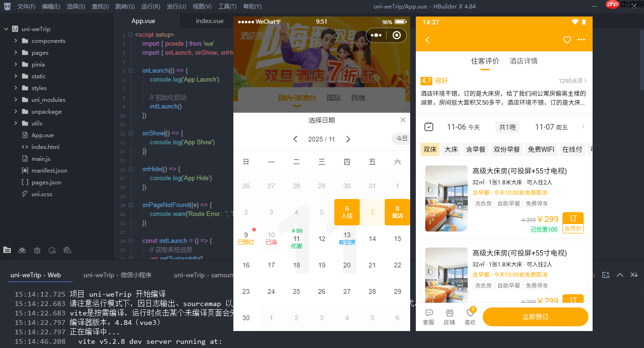Tap the 客服 customer service icon
The image size is (644, 348).
coord(429,316)
